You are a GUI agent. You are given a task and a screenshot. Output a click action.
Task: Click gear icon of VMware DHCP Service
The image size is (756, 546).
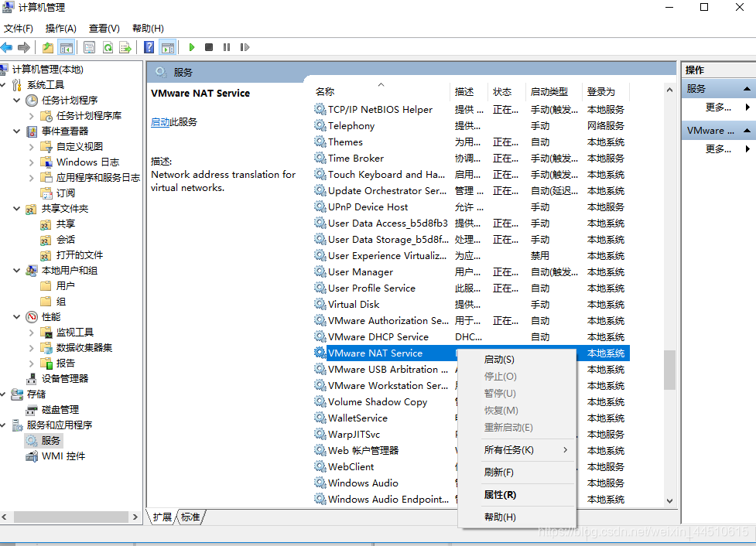click(320, 336)
